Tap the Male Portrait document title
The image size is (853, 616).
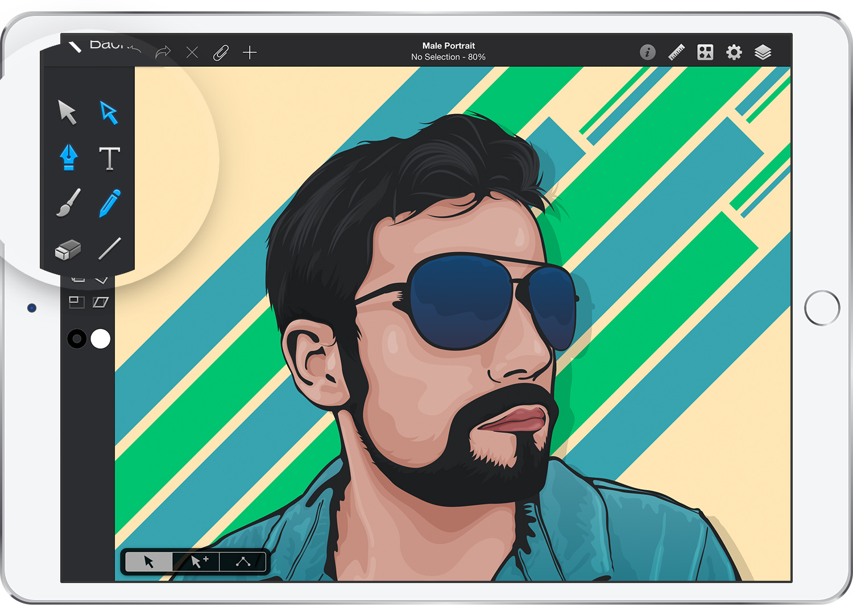(x=449, y=45)
